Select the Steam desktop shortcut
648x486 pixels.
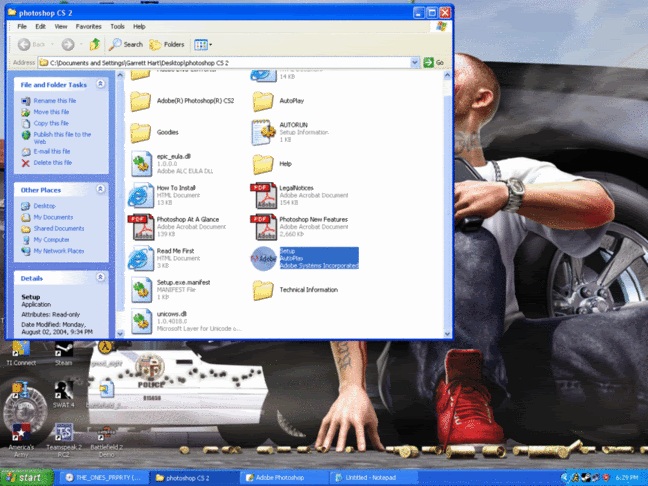(x=64, y=354)
